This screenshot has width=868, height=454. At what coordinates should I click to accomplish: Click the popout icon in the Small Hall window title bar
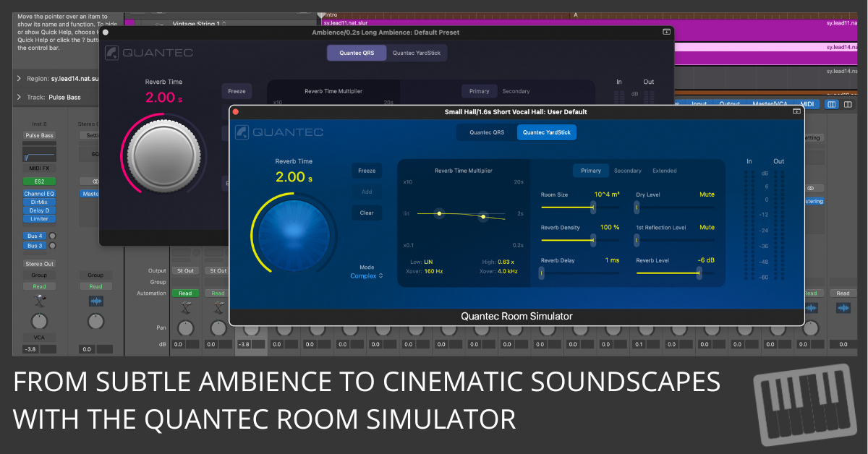[x=796, y=111]
